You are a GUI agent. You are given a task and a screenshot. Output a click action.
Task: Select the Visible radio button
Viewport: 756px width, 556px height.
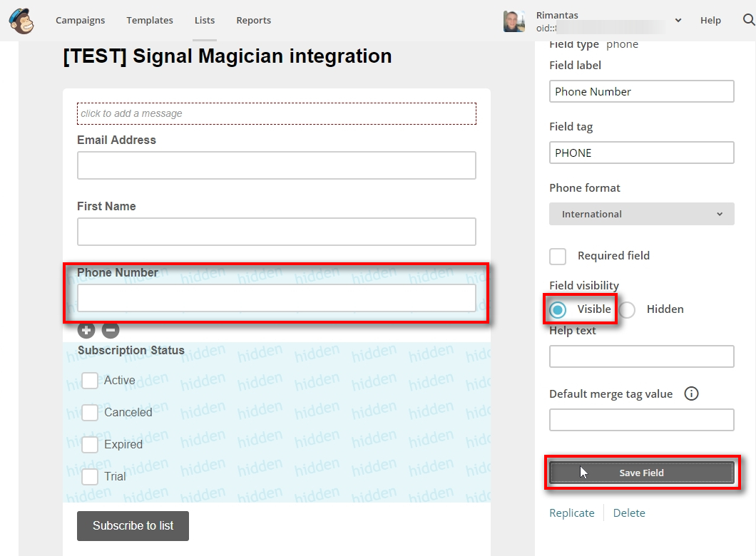click(558, 309)
